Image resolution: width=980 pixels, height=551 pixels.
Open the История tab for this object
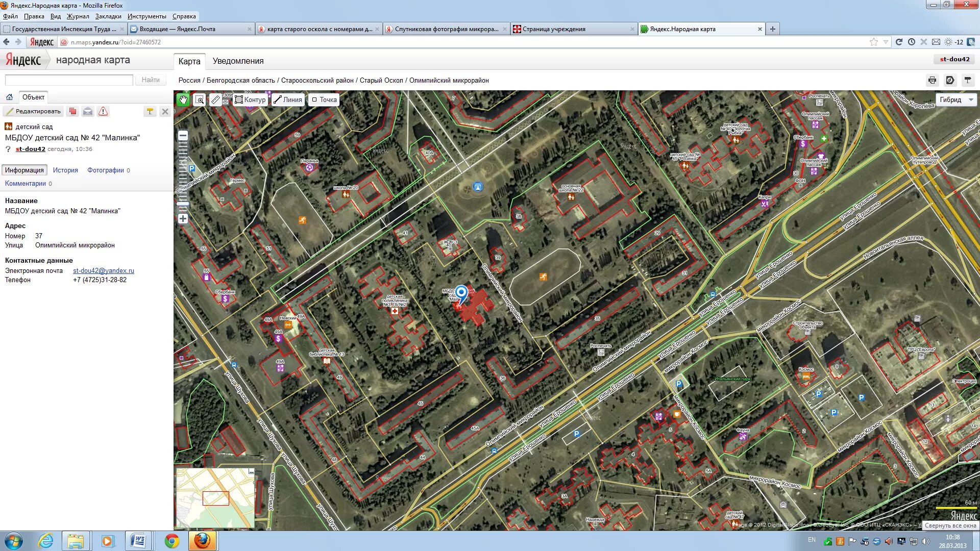pos(65,170)
